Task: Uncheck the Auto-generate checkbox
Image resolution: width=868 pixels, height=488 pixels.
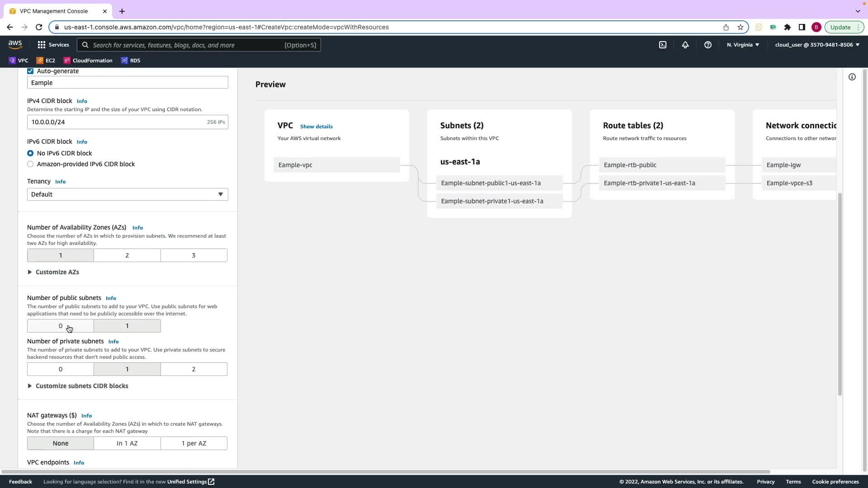Action: 30,71
